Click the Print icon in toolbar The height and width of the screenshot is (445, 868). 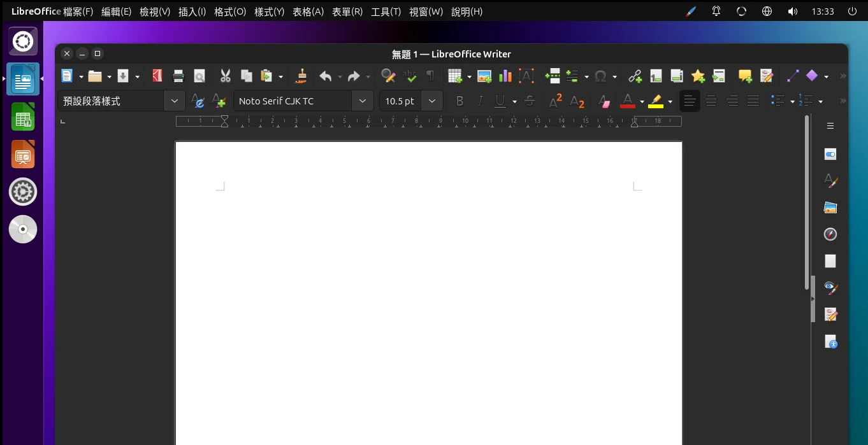coord(178,76)
